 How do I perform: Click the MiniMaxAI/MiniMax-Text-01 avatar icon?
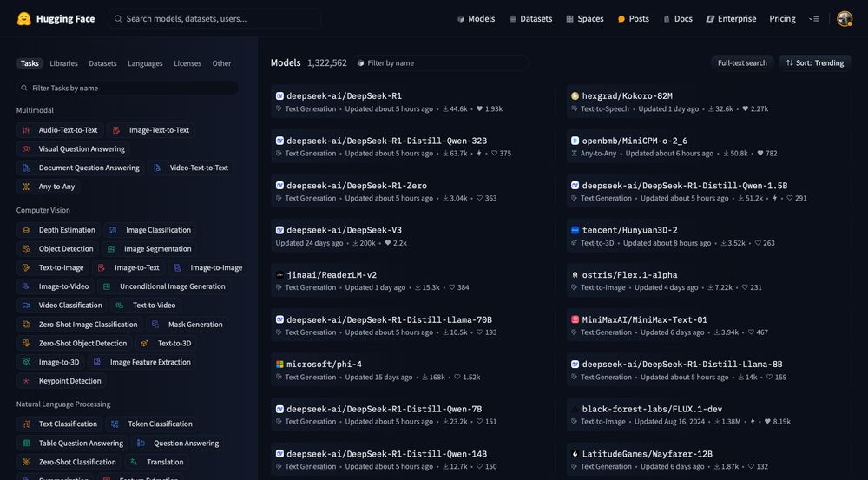[x=575, y=319]
